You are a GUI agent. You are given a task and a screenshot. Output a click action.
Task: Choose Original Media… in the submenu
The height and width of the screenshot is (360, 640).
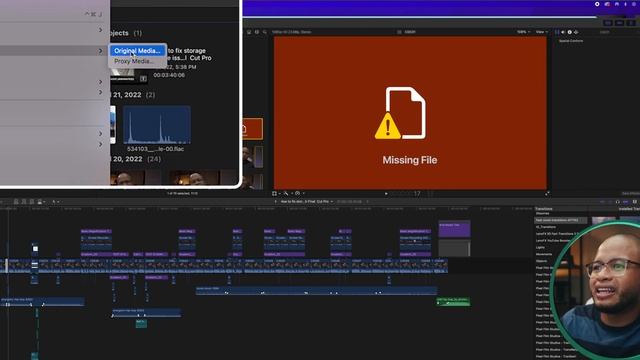click(x=137, y=51)
